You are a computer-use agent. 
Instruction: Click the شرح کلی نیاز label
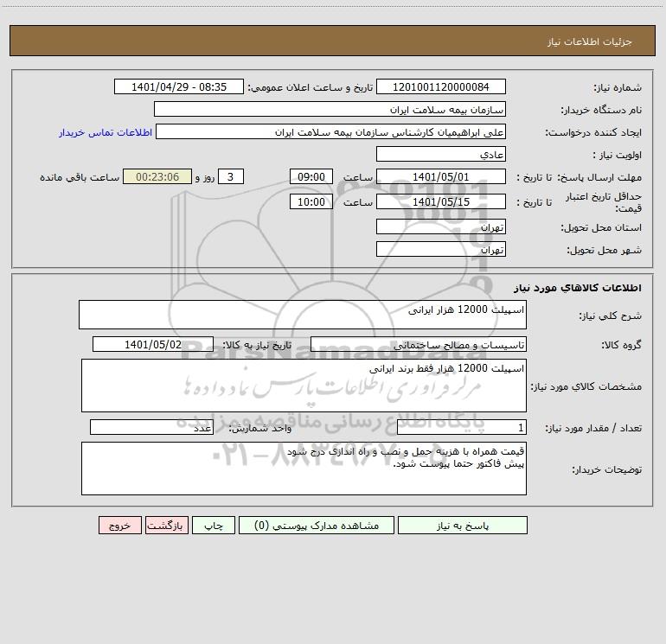pos(611,316)
